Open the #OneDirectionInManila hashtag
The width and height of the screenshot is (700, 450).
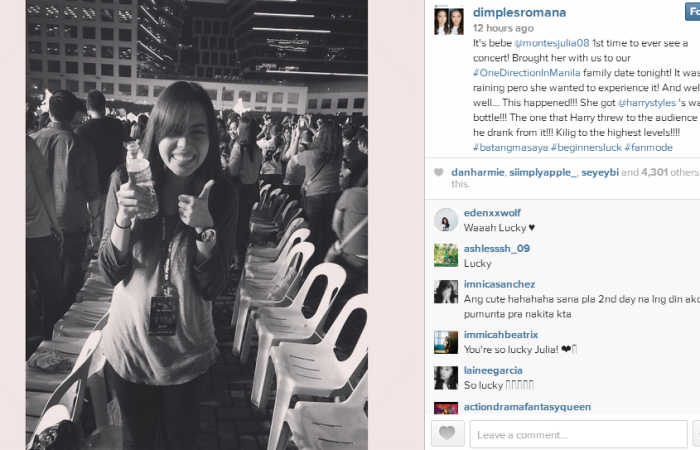527,73
